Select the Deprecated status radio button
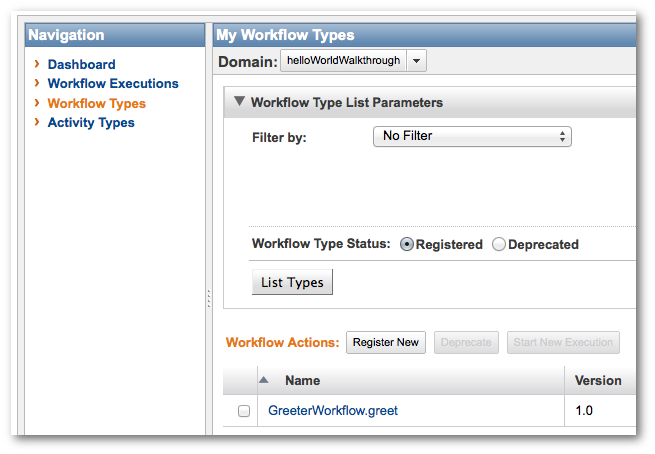Viewport: 655px width, 454px height. (498, 244)
